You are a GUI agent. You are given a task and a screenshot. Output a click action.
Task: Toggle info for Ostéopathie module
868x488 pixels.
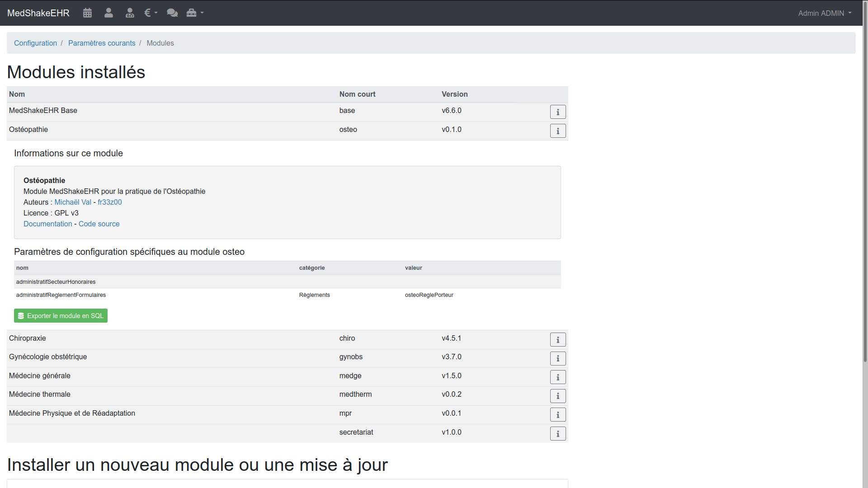pos(558,131)
